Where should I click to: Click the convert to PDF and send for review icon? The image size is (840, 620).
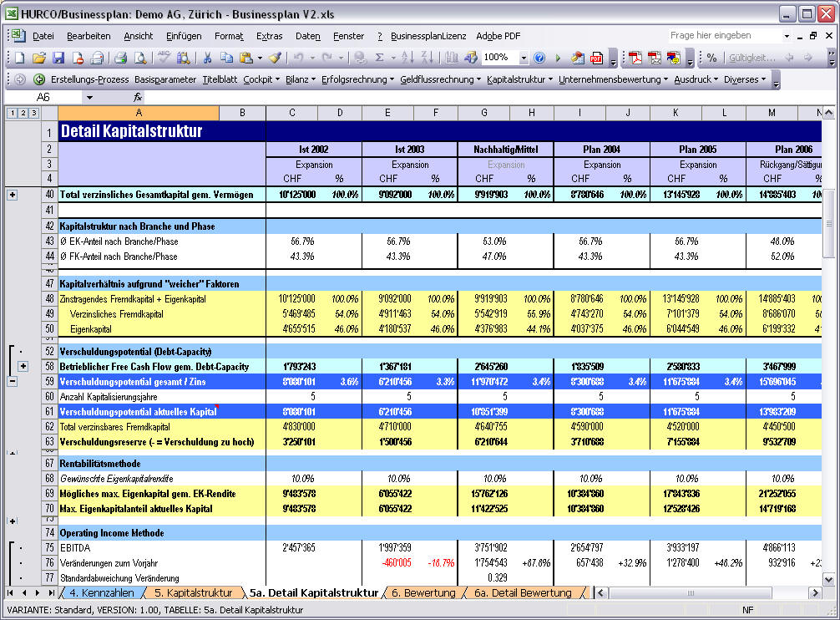click(674, 58)
